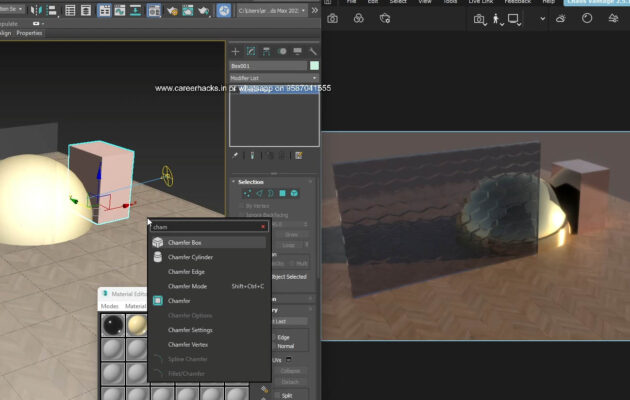Viewport: 630px width, 400px height.
Task: Open the Live Link menu in Vantage
Action: (x=481, y=2)
